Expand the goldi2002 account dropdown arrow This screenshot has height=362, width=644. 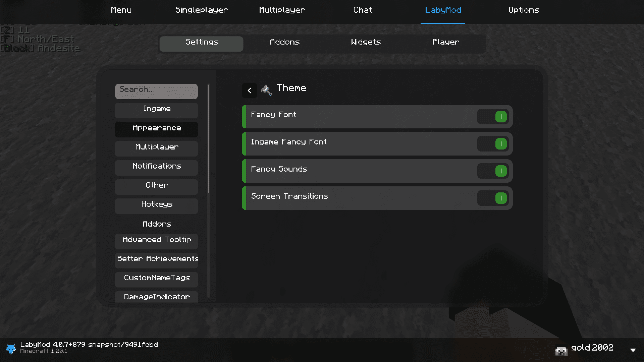[633, 350]
